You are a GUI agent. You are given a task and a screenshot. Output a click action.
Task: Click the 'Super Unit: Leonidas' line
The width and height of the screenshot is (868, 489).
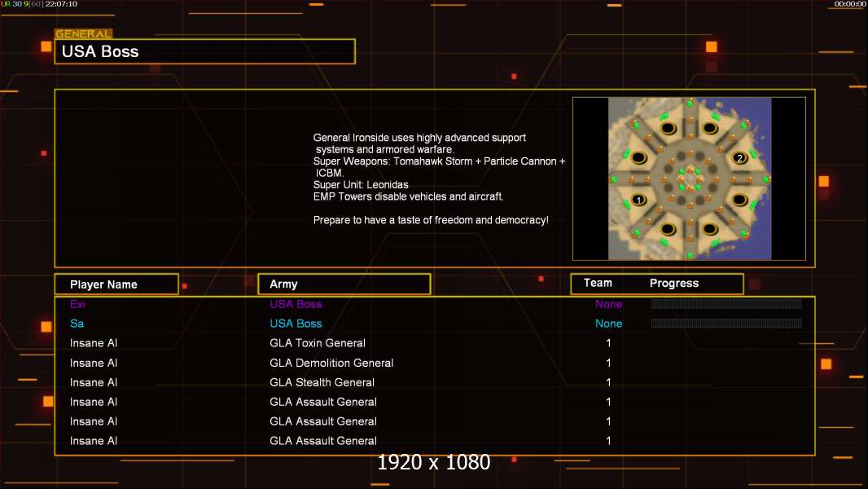tap(361, 184)
